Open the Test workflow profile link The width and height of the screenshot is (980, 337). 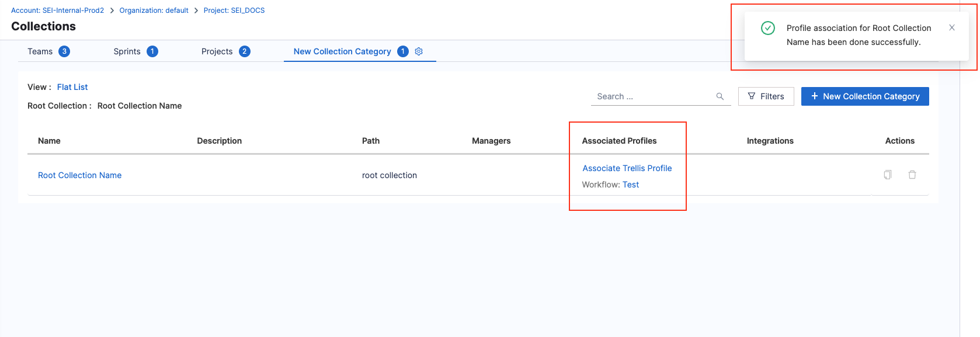pyautogui.click(x=630, y=185)
